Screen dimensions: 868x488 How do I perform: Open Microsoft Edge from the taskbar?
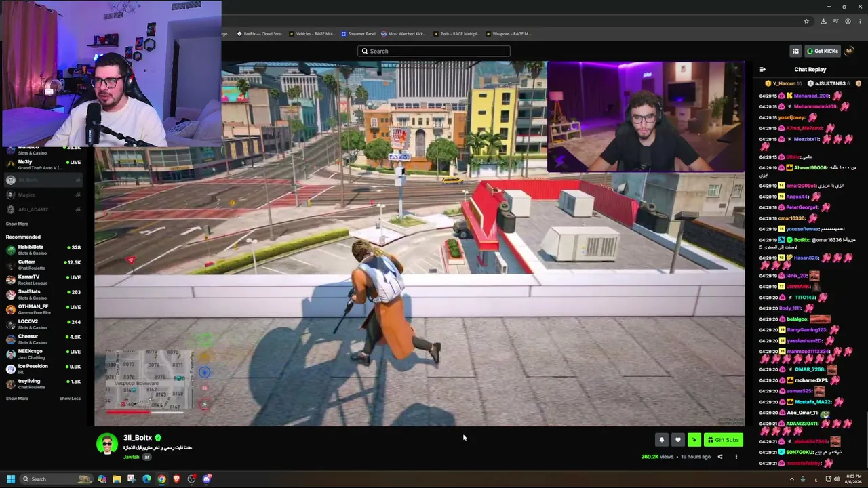146,479
